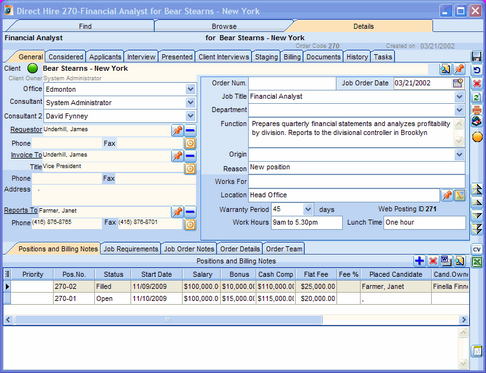Open the Client Interviews tab
This screenshot has height=373, width=486.
click(x=224, y=57)
